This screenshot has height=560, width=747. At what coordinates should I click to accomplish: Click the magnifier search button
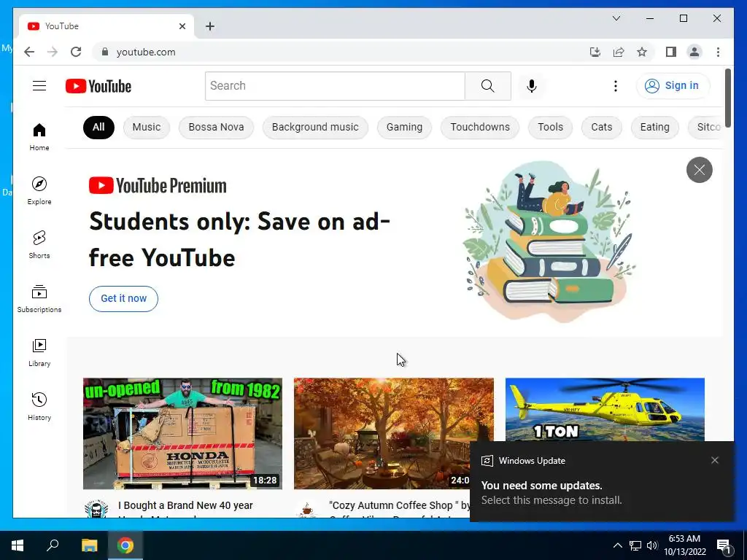pos(488,86)
